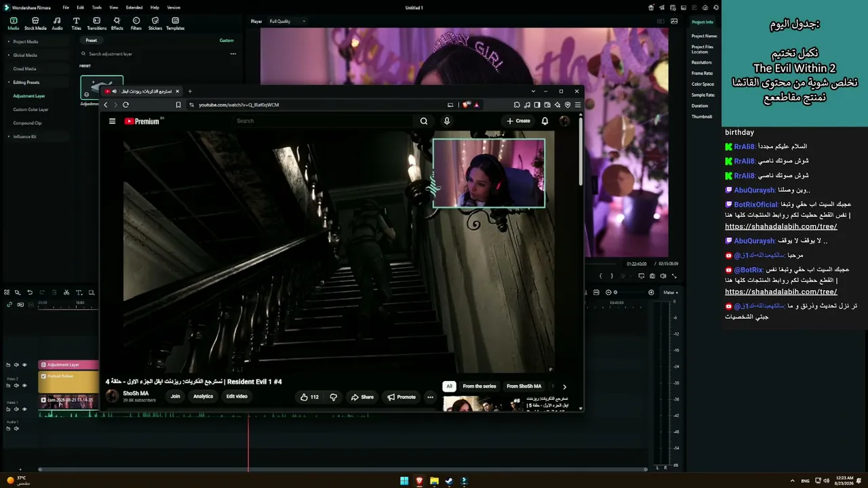868x488 pixels.
Task: Open the View menu in Filmora
Action: 114,7
